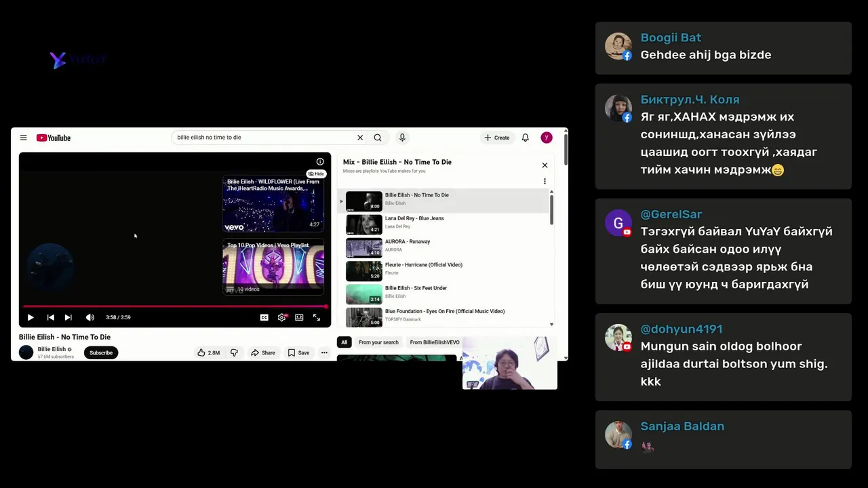
Task: Open the Create button
Action: 497,138
